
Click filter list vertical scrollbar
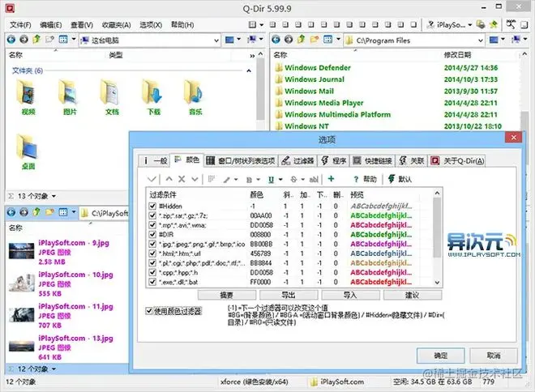[437, 237]
